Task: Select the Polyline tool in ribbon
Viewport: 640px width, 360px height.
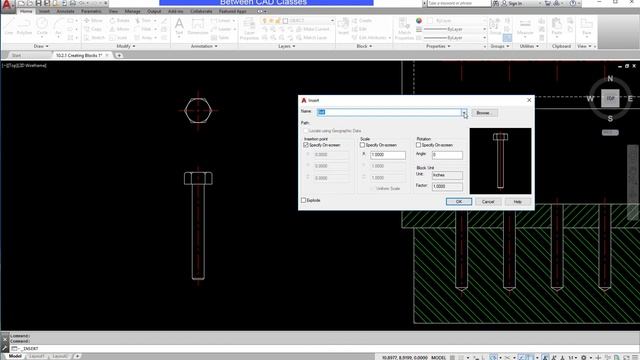Action: [24, 27]
